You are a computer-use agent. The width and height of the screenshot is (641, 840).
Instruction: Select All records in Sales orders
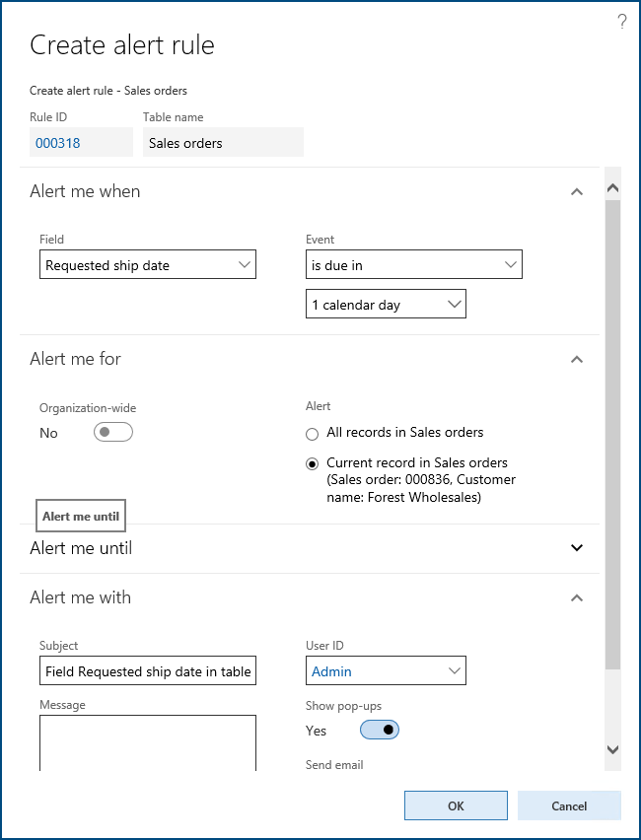(312, 434)
